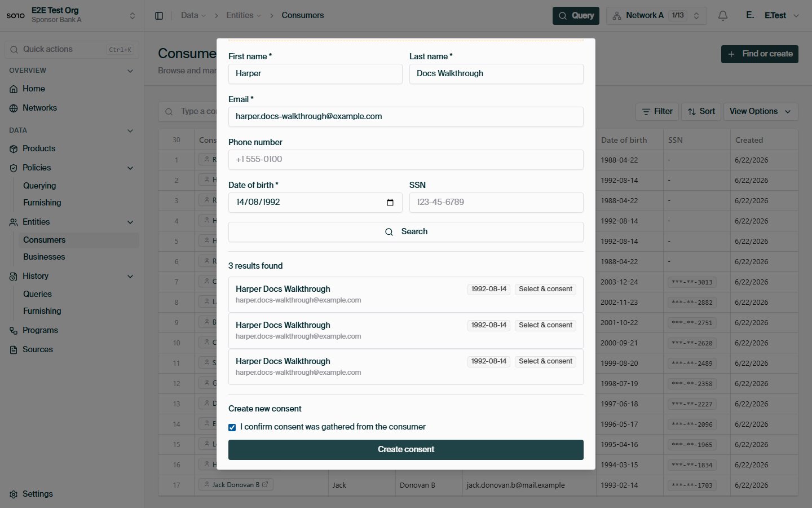Click the magnifier icon in Search button
Screen dimensions: 812x508
(389, 232)
